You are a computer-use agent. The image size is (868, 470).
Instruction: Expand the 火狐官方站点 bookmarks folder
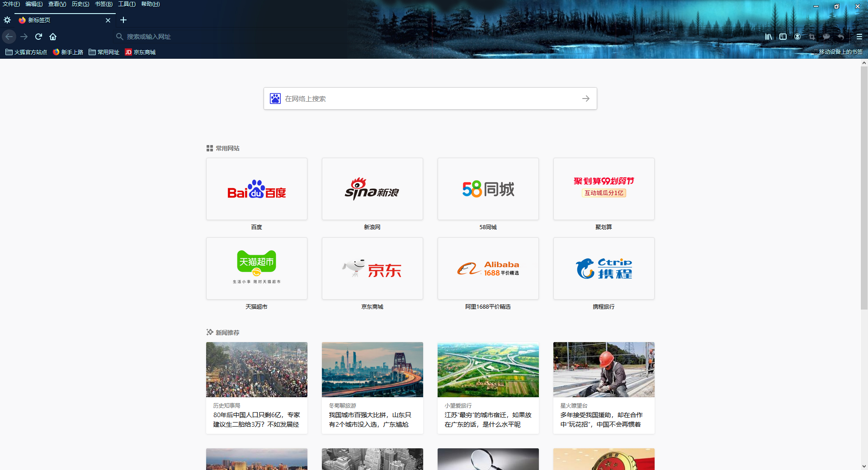26,52
